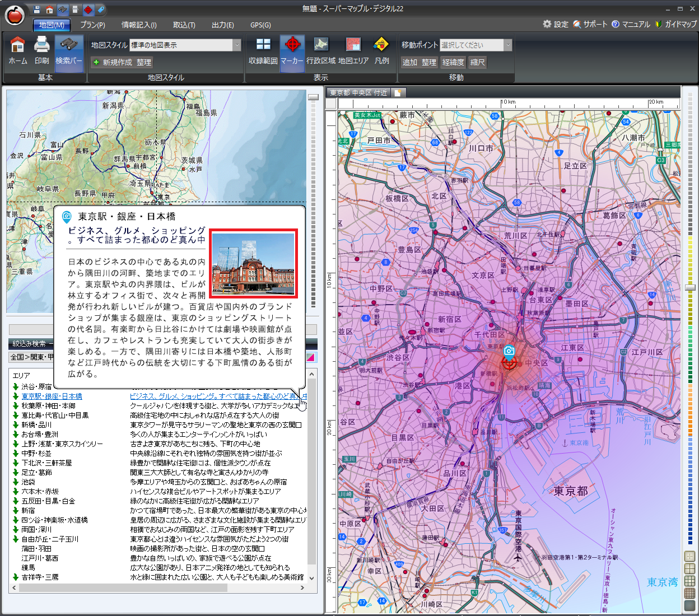
Task: Open the 取込(T) ribbon tab
Action: point(184,25)
